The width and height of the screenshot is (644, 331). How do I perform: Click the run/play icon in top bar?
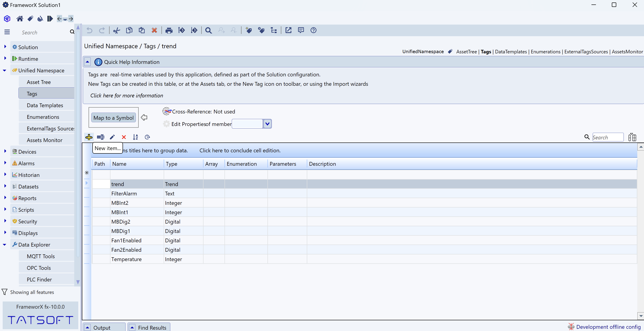coord(50,19)
